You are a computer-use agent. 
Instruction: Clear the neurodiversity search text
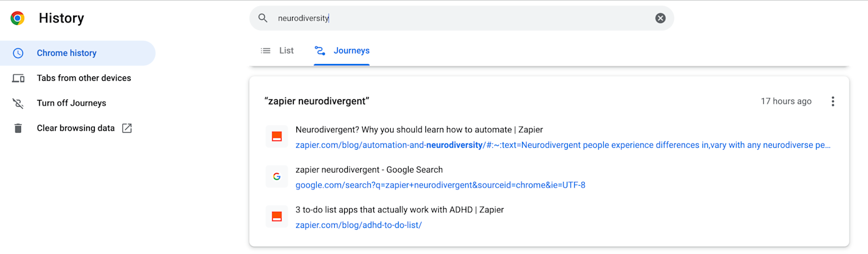(x=660, y=18)
